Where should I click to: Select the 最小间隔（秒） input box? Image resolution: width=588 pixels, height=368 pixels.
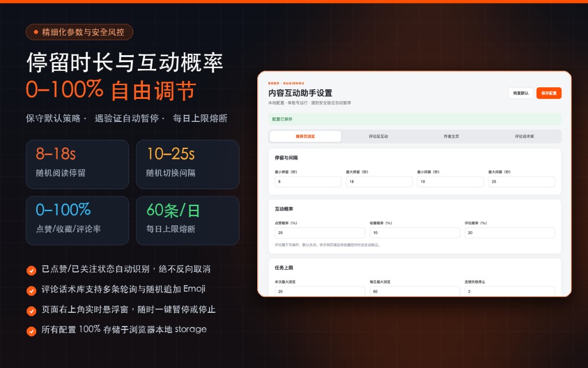[x=450, y=181]
